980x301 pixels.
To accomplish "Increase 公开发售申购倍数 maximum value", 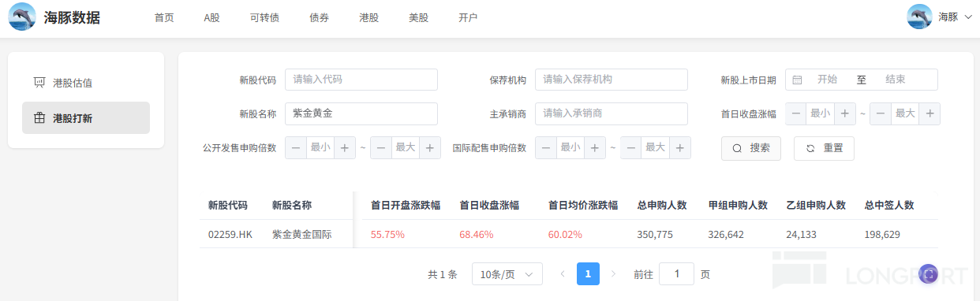I will click(x=430, y=147).
